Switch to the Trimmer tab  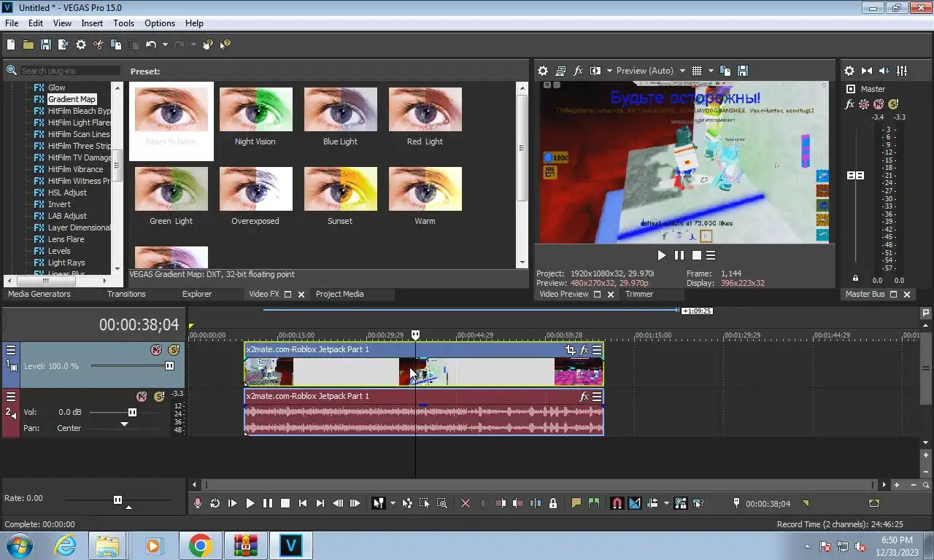(x=639, y=294)
